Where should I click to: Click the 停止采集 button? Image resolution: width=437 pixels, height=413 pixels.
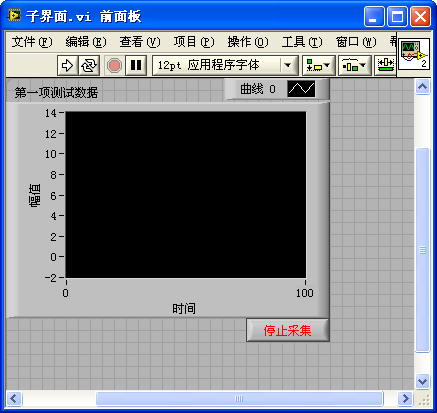coord(288,330)
